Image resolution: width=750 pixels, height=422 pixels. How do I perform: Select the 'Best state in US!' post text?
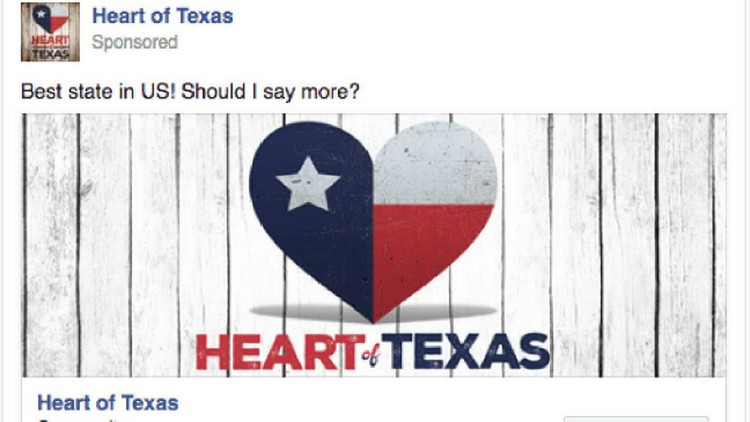190,91
